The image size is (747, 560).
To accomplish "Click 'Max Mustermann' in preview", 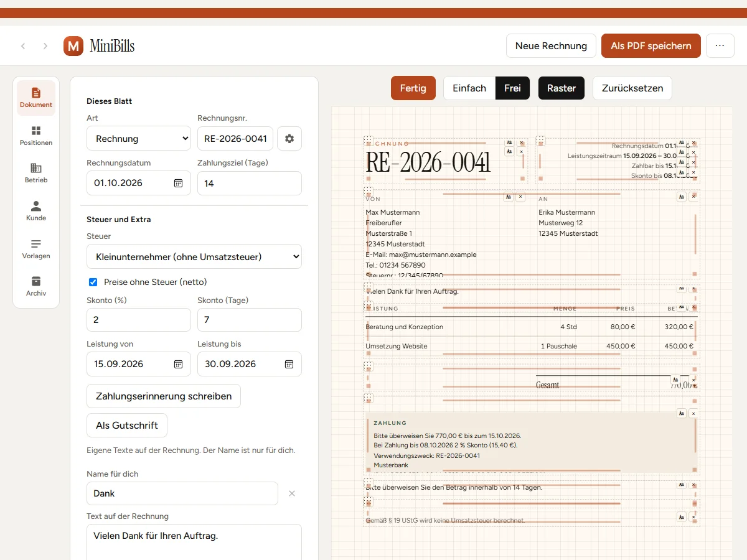I will tap(393, 212).
